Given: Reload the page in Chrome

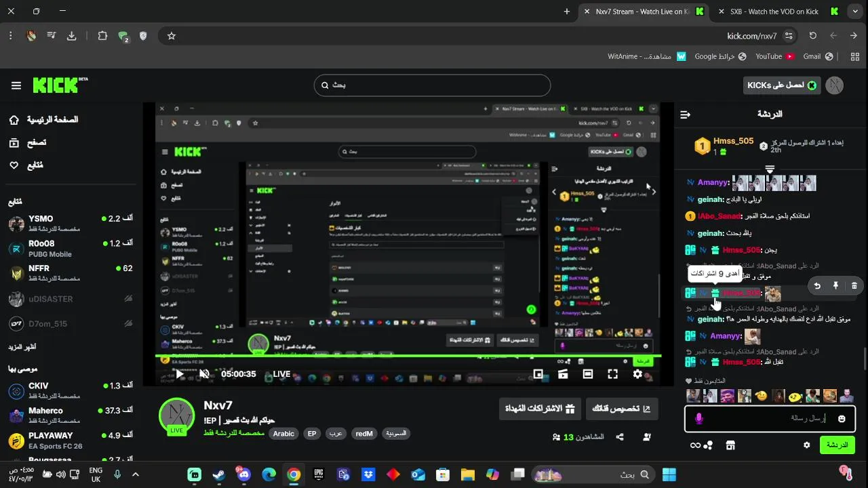Looking at the screenshot, I should (812, 36).
